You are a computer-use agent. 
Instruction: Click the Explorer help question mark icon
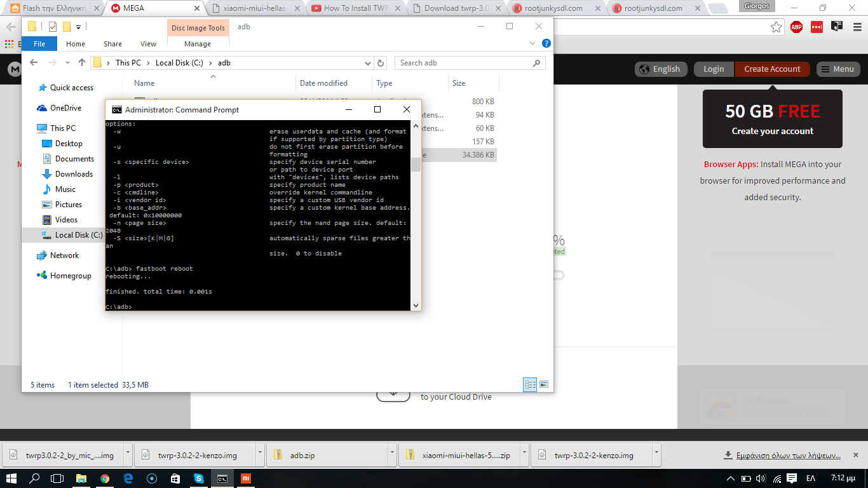pos(546,44)
